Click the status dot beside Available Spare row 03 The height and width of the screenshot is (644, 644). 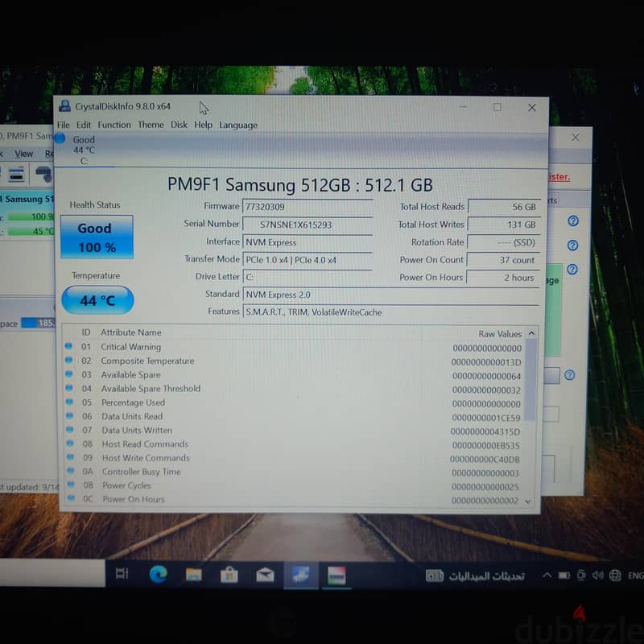[x=69, y=374]
